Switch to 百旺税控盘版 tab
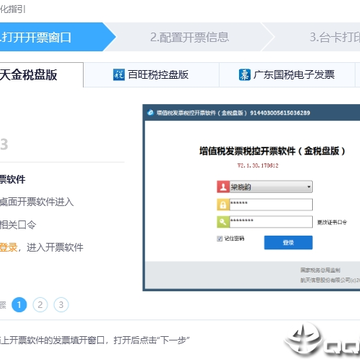Image resolution: width=360 pixels, height=360 pixels. click(x=151, y=75)
